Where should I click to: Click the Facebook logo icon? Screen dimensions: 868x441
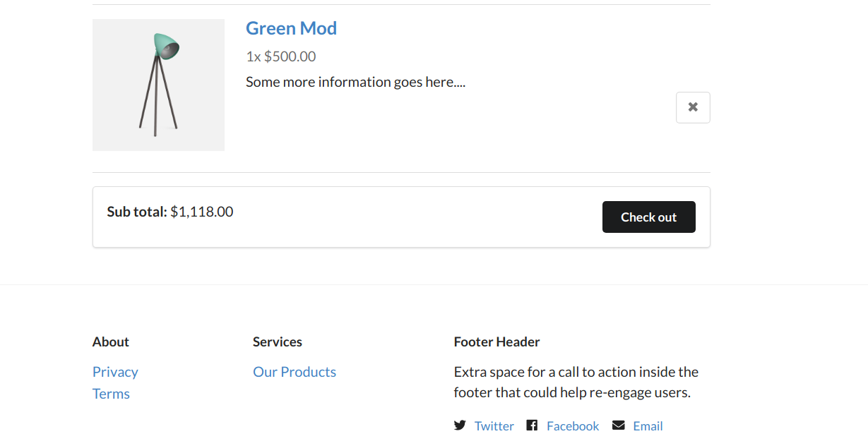[532, 425]
